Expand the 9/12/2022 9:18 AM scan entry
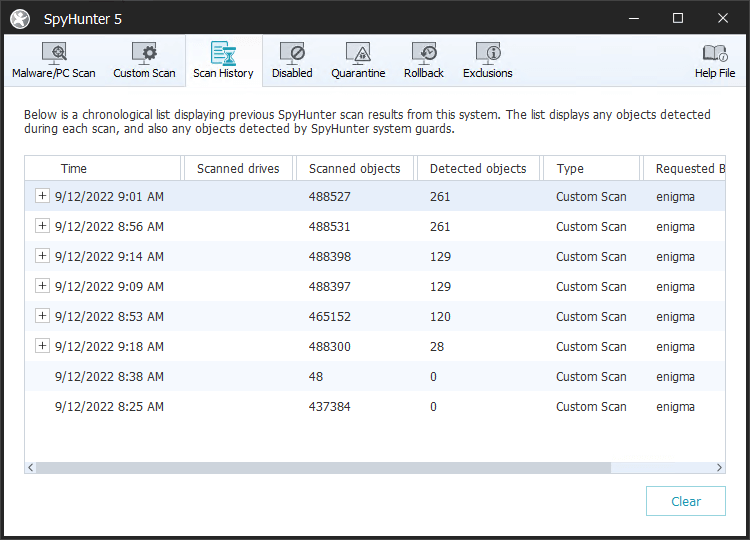Viewport: 750px width, 540px height. tap(42, 347)
